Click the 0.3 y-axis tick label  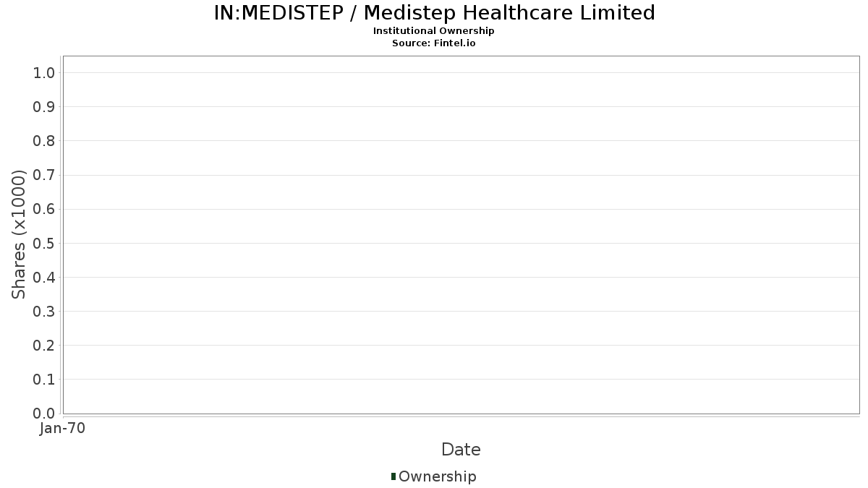point(44,312)
